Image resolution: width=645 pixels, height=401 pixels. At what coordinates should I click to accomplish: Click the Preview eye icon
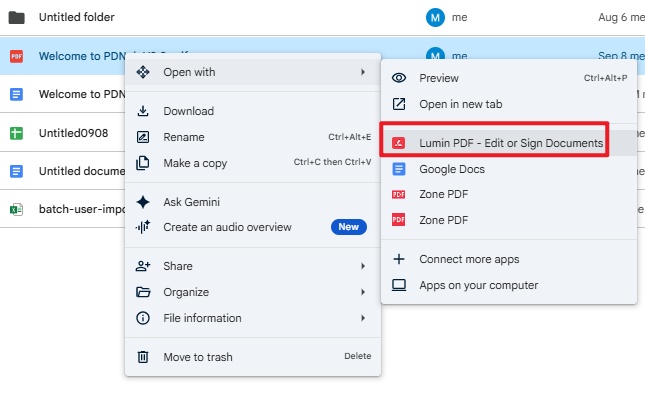coord(399,78)
